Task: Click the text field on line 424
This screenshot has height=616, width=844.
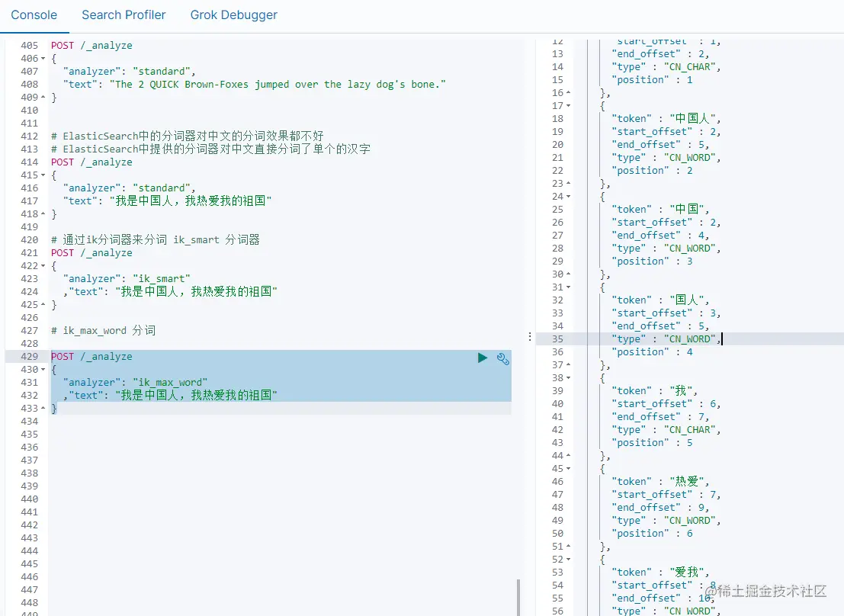Action: click(170, 291)
